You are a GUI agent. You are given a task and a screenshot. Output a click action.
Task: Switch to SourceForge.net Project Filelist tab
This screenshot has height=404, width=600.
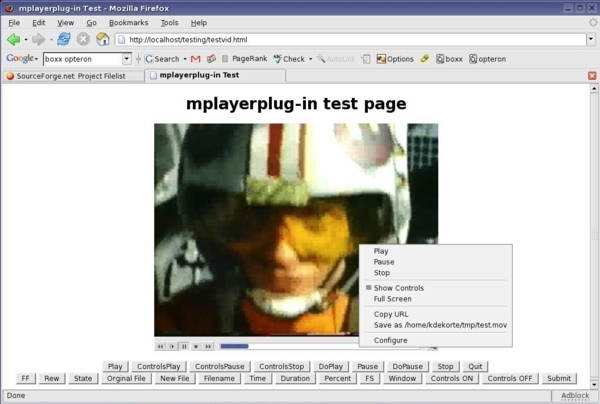coord(73,76)
